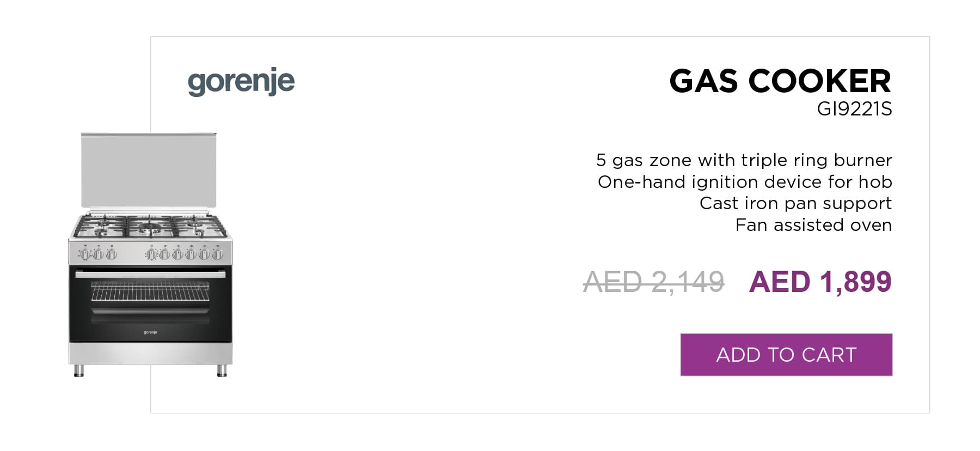Viewport: 980px width, 451px height.
Task: Click the discounted price AED 1,899
Action: click(x=820, y=282)
